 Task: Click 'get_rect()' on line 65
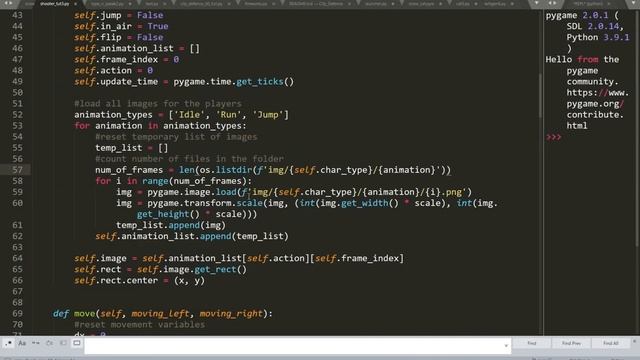[220, 269]
